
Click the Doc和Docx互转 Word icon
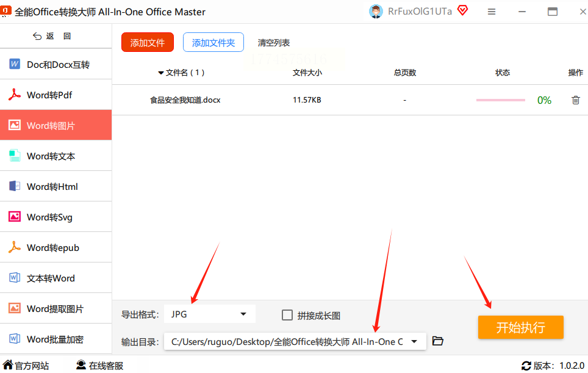(15, 63)
